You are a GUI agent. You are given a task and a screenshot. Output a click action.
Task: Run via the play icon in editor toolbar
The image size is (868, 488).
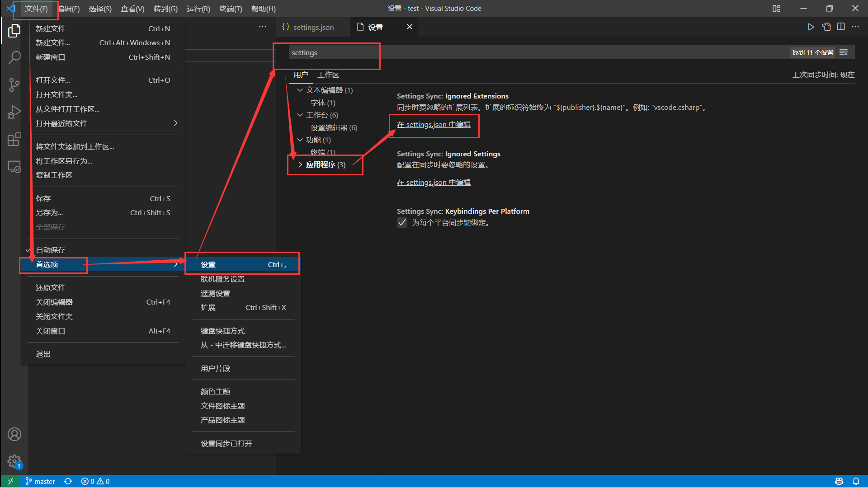click(811, 27)
